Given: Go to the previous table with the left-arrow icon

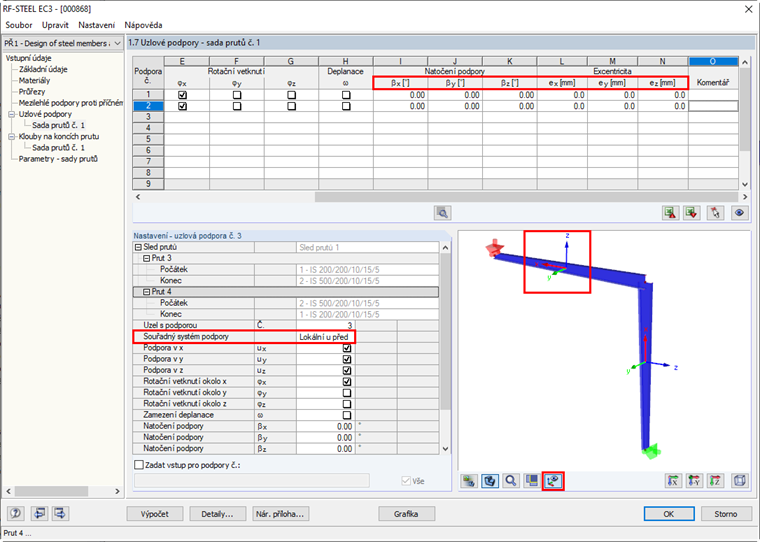Looking at the screenshot, I should 39,513.
